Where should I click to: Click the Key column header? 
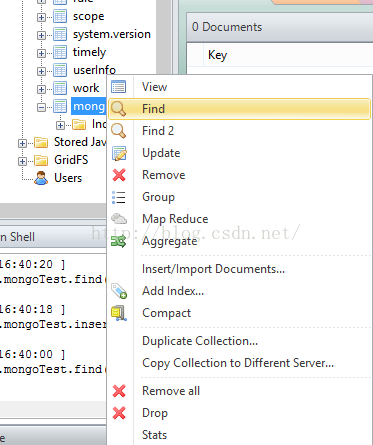click(217, 55)
